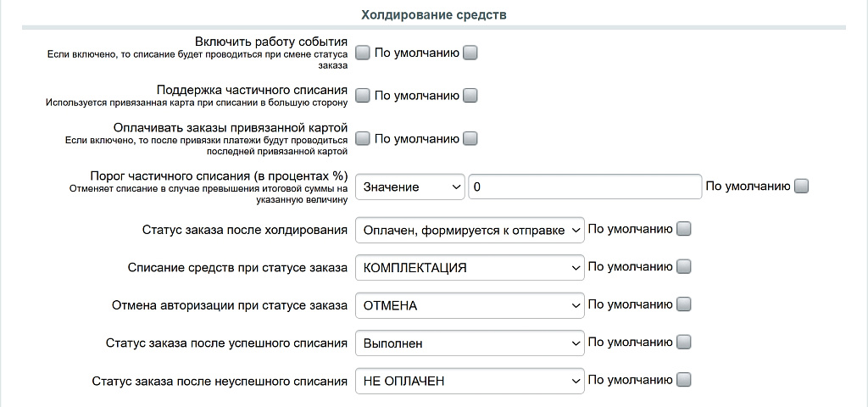
Task: Click the 'Холдирование средств' section heading
Action: [x=434, y=14]
